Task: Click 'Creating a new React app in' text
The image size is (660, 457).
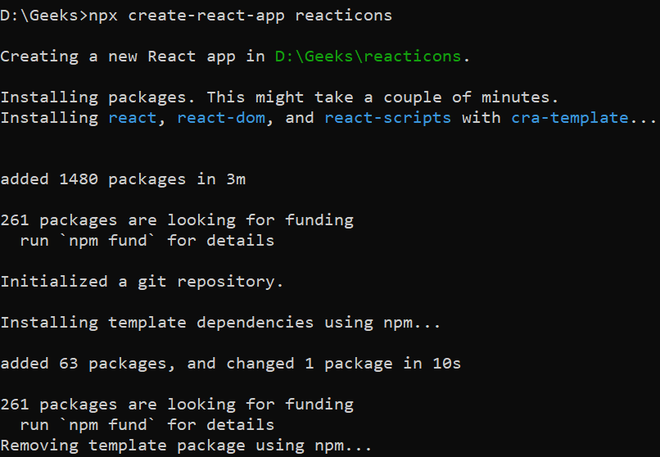Action: coord(133,57)
